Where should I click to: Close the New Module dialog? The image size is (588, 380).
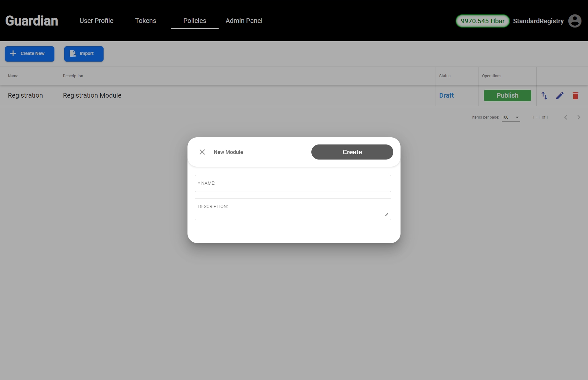click(x=202, y=152)
